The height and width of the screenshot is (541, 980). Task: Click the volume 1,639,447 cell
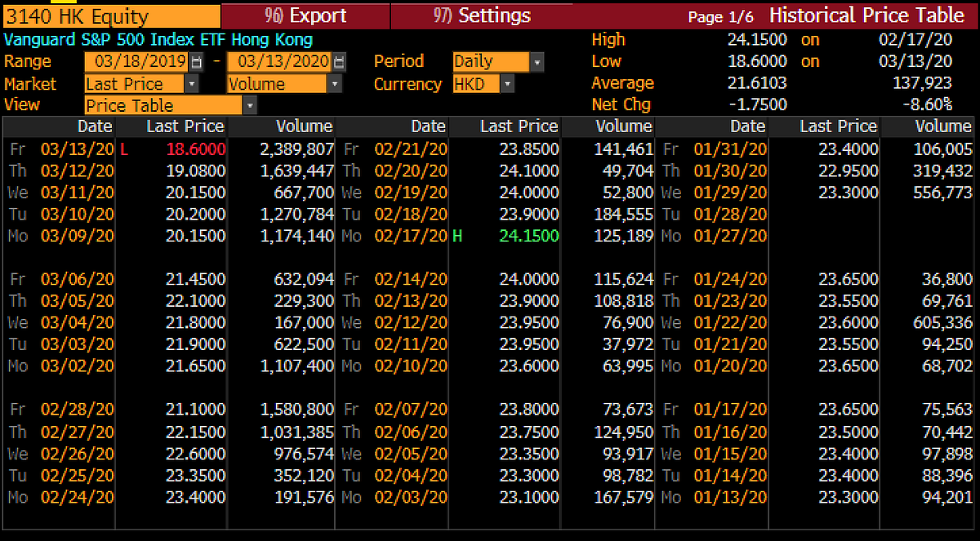pyautogui.click(x=296, y=171)
